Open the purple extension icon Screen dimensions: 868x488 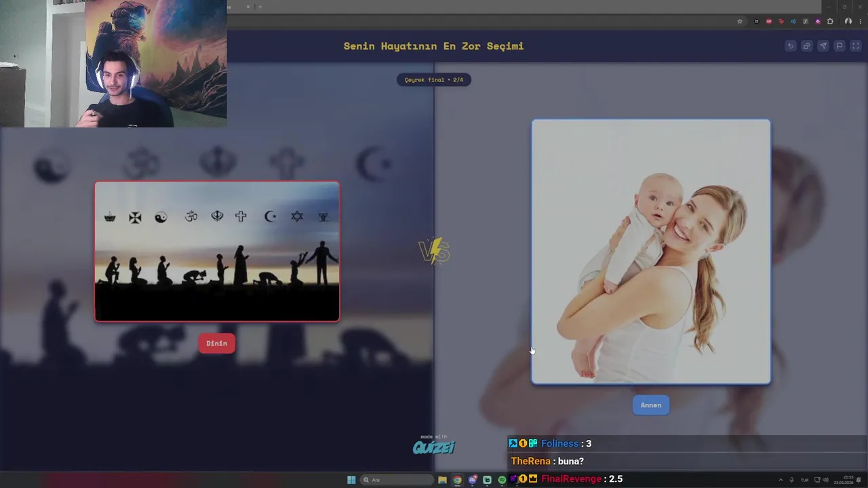coord(818,21)
